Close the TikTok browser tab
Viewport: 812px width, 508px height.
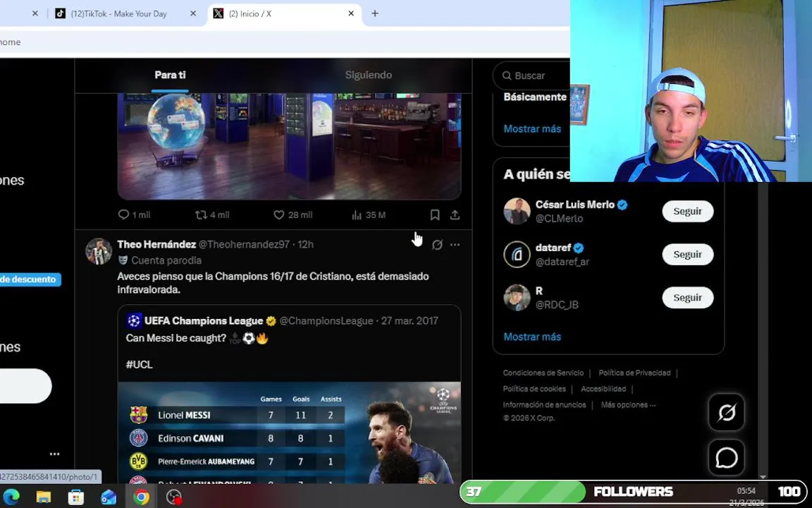(193, 14)
